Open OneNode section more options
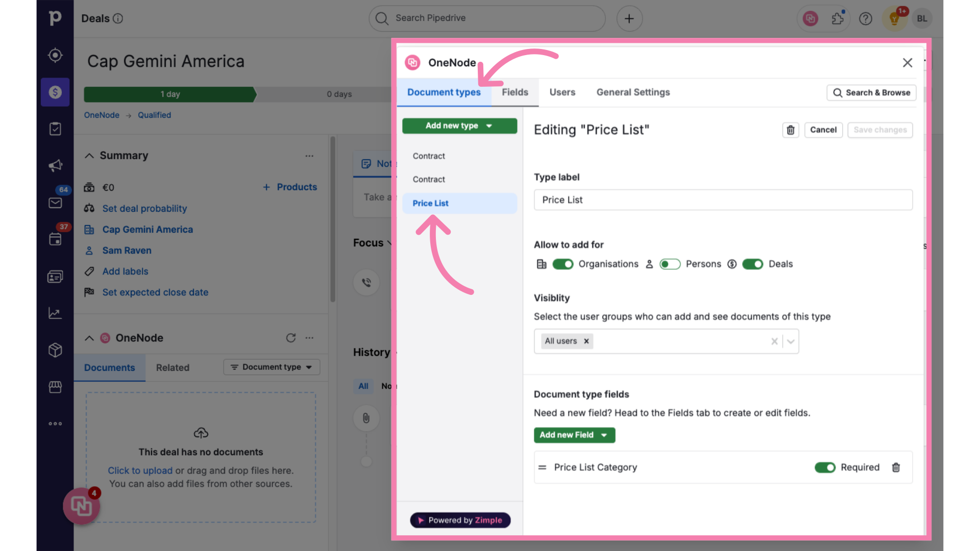Image resolution: width=980 pixels, height=551 pixels. [309, 338]
